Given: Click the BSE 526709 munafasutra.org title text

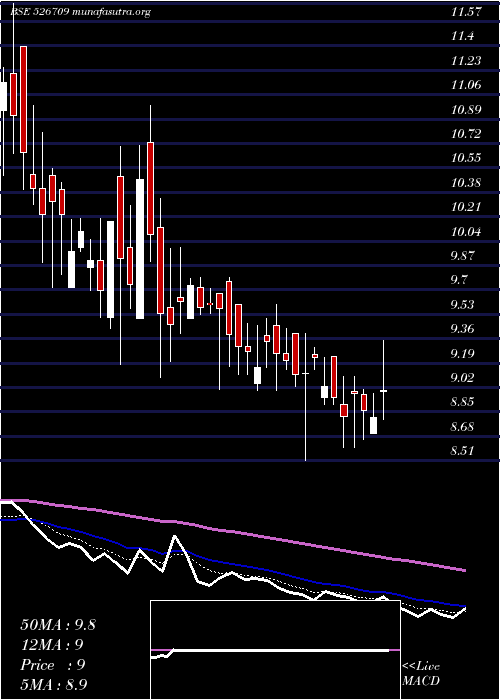Looking at the screenshot, I should (x=80, y=12).
